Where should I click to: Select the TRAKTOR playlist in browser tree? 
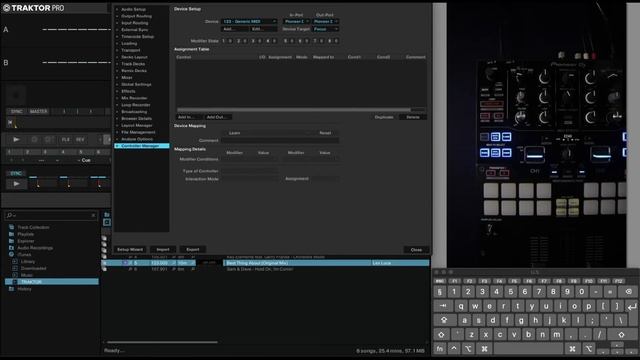[x=52, y=282]
